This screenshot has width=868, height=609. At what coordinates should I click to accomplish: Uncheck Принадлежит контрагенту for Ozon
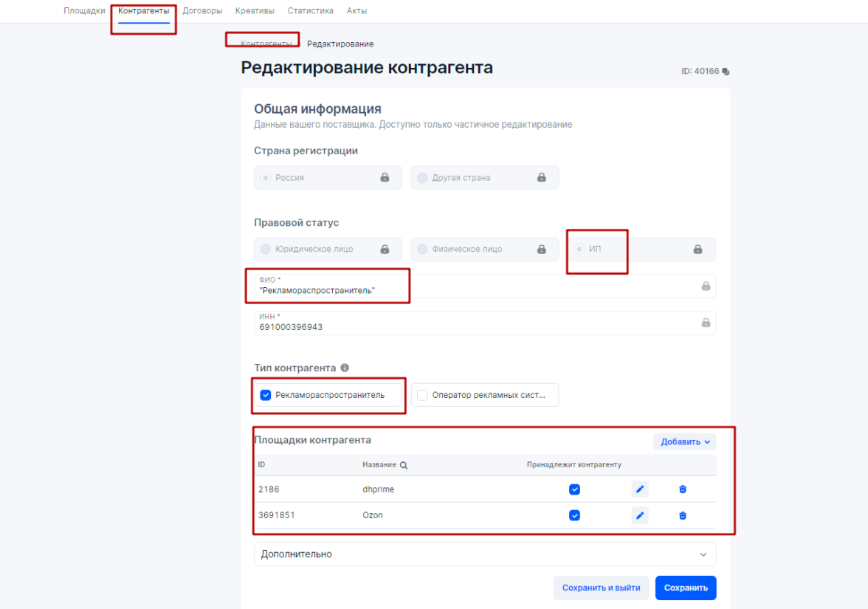click(x=575, y=515)
